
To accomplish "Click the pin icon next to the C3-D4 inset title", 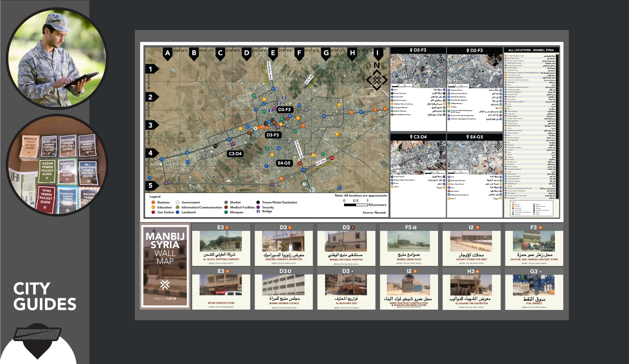I will 411,137.
